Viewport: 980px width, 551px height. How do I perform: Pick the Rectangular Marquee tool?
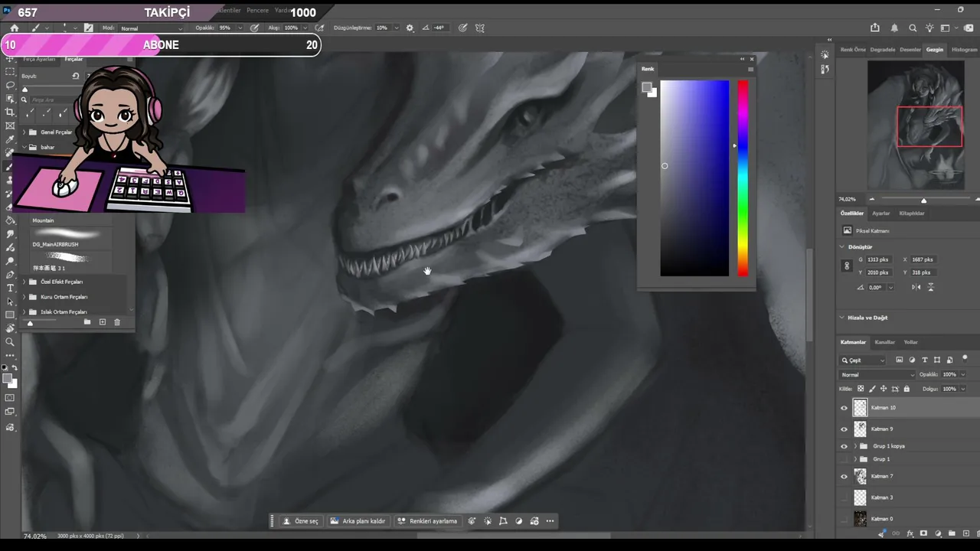click(x=10, y=71)
